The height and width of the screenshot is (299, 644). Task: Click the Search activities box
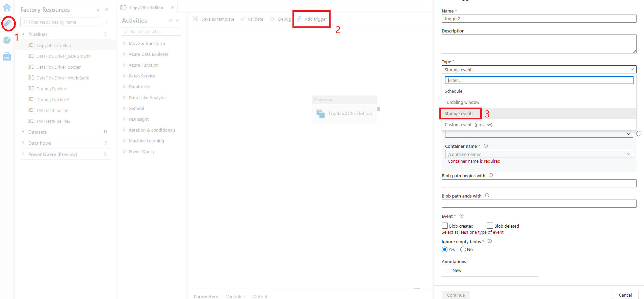point(151,31)
